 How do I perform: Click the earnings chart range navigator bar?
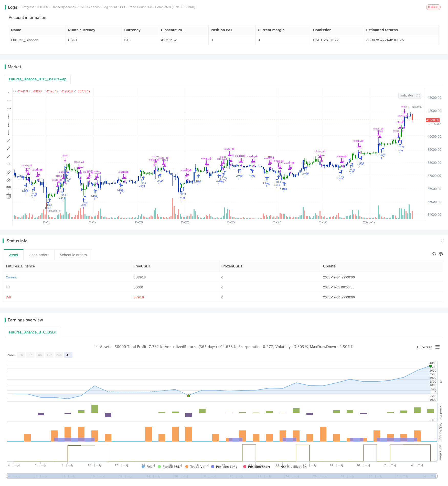point(222,476)
